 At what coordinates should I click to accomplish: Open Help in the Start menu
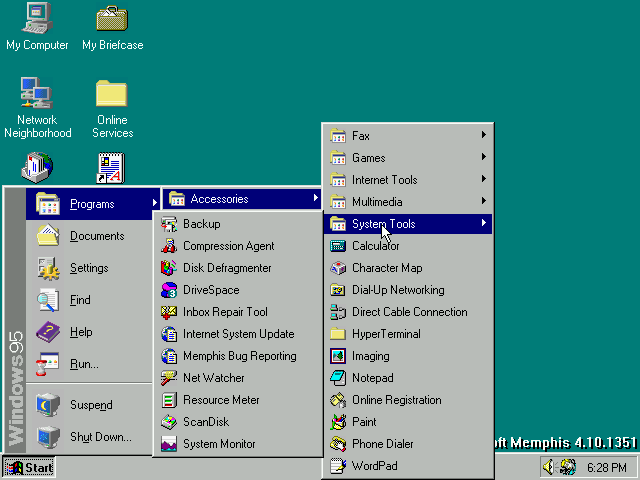pyautogui.click(x=89, y=332)
